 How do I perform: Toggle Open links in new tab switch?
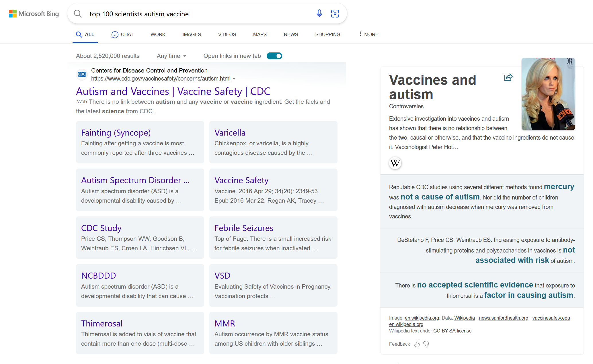(x=274, y=56)
